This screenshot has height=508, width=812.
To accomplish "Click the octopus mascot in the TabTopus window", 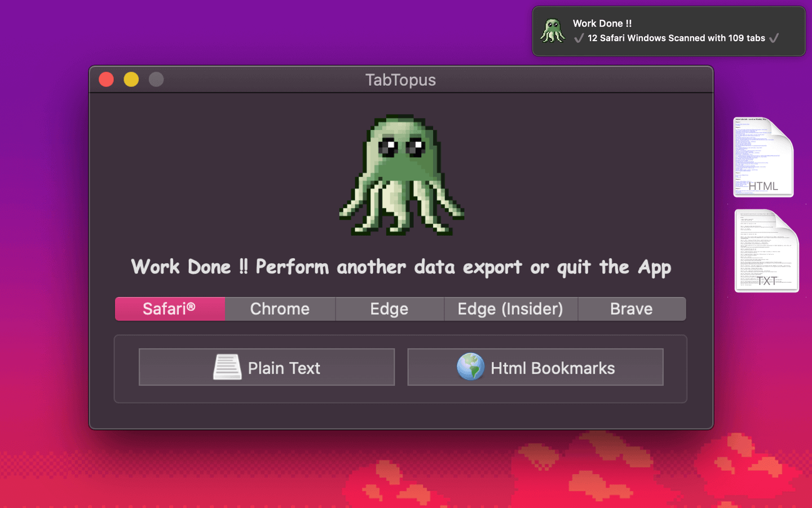I will click(401, 175).
